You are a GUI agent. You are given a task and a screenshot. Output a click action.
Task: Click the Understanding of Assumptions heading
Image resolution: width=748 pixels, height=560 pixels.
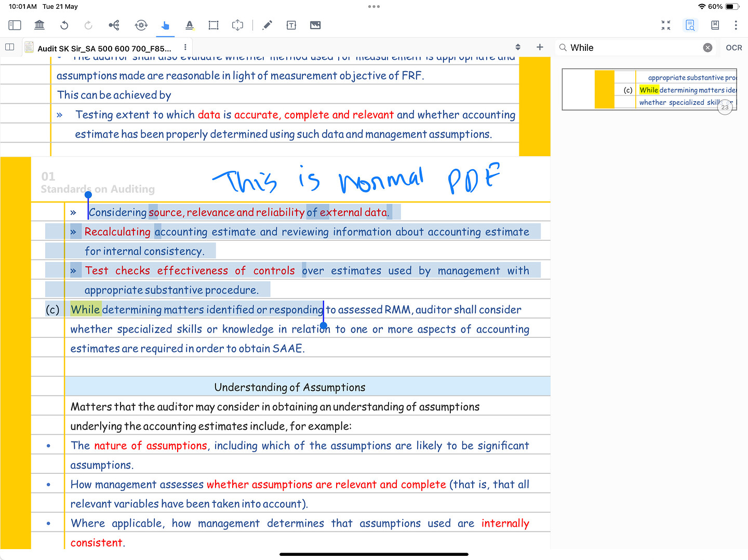[290, 388]
